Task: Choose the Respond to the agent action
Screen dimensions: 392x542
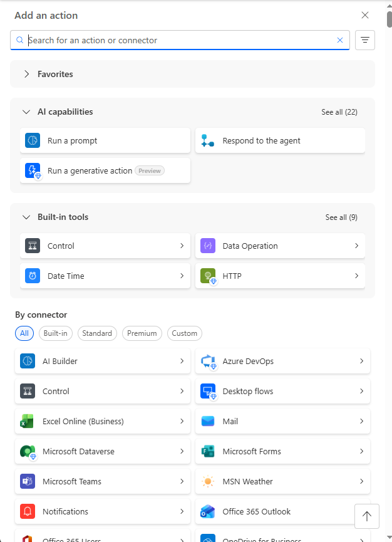Action: [279, 140]
